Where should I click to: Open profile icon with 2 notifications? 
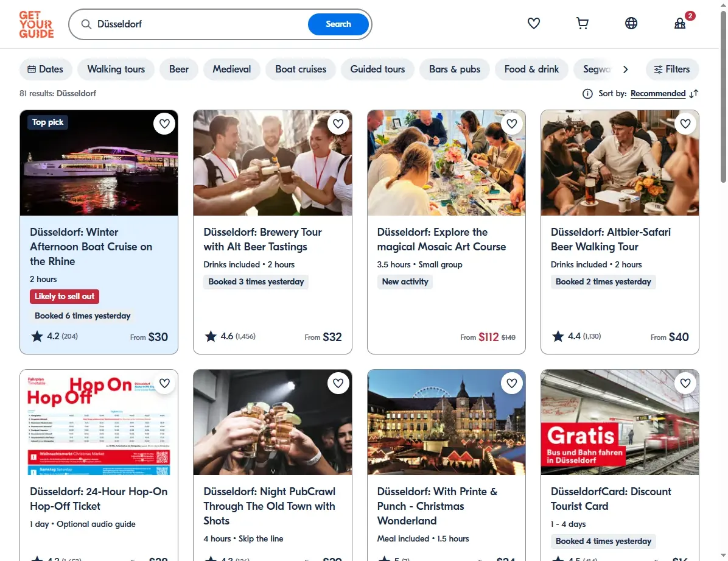(x=680, y=23)
